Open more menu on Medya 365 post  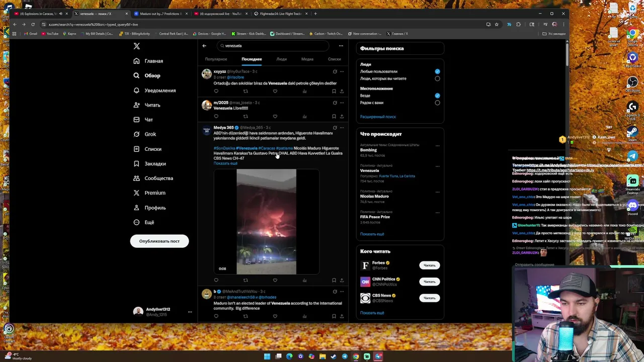tap(342, 127)
